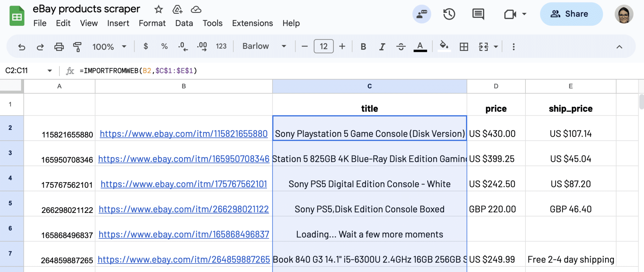The image size is (644, 272).
Task: Open fill color picker
Action: pyautogui.click(x=444, y=46)
